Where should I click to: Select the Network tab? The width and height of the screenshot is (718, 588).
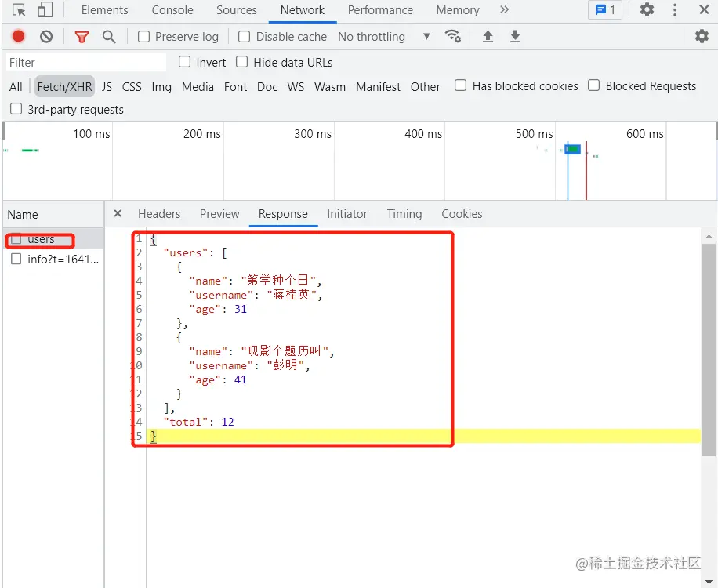pyautogui.click(x=303, y=10)
